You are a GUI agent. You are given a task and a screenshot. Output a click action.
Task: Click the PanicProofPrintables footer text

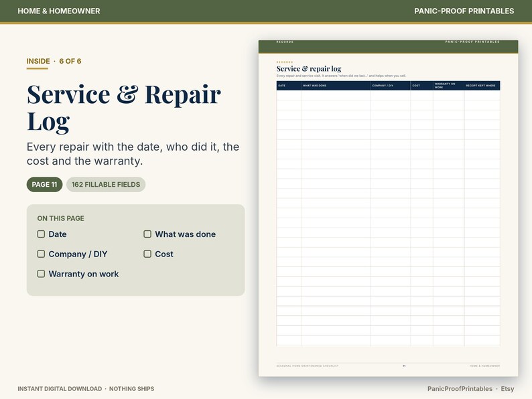click(460, 389)
